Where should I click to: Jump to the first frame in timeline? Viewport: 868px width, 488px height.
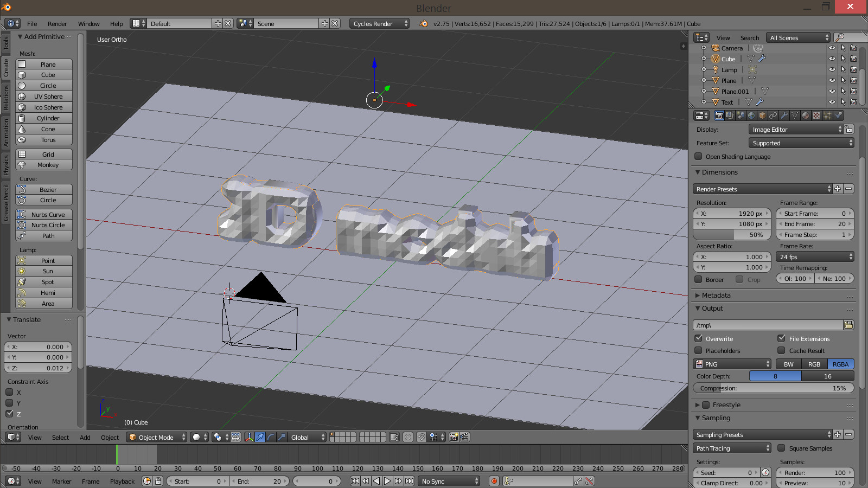tap(355, 481)
